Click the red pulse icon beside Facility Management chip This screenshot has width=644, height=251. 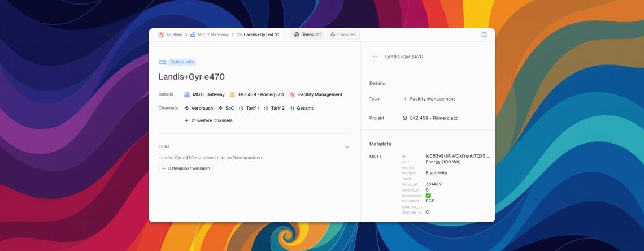[293, 94]
